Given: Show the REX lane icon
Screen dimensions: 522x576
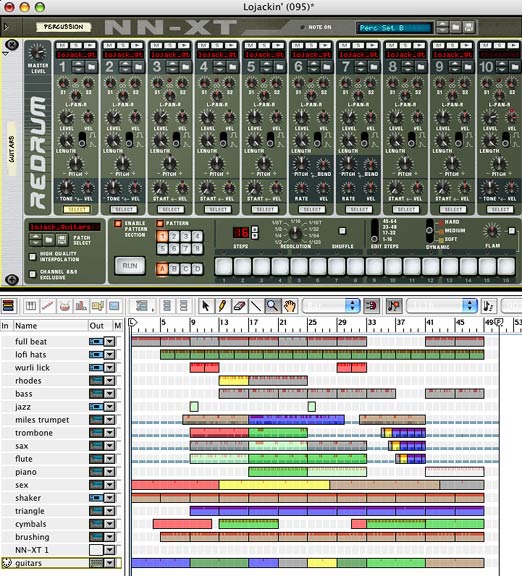Looking at the screenshot, I should coord(48,306).
